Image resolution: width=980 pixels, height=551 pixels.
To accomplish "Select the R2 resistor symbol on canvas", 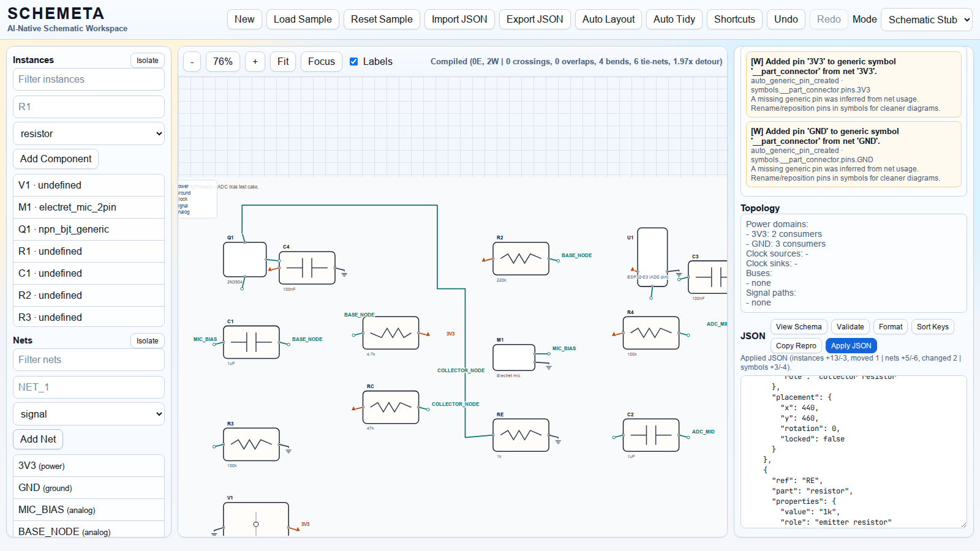I will click(521, 258).
